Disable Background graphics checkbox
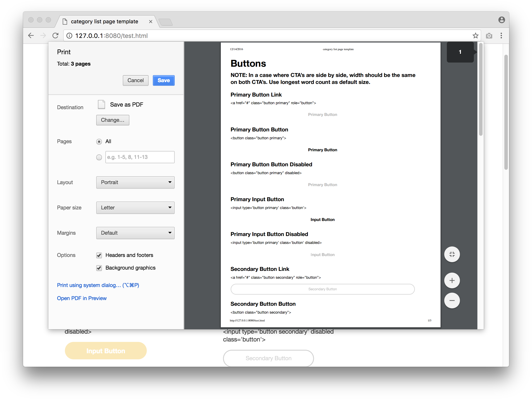532x399 pixels. pos(99,268)
